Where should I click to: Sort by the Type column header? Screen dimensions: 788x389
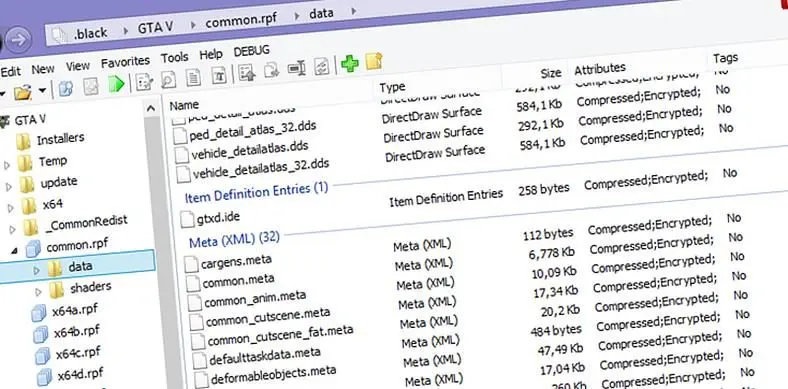pos(392,86)
